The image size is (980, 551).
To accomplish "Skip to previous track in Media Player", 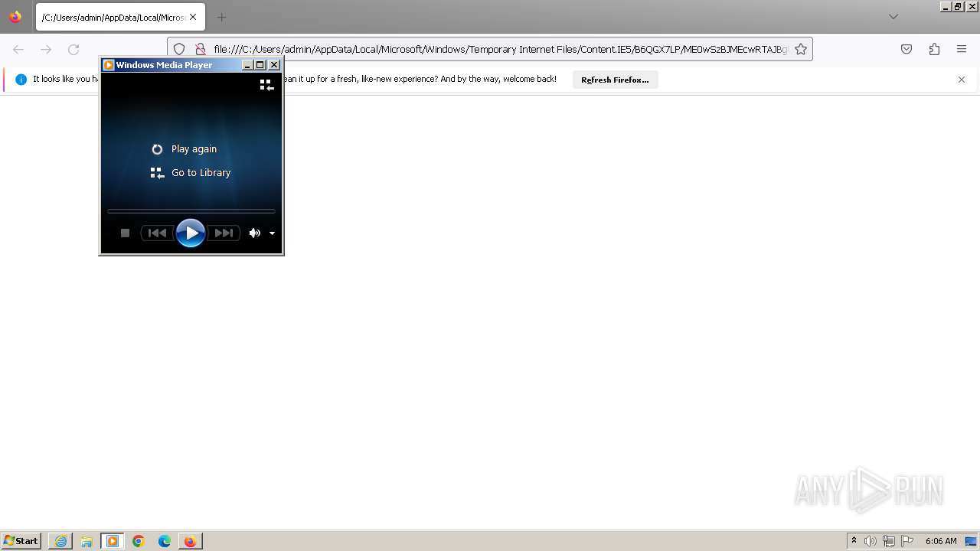I will pyautogui.click(x=158, y=233).
